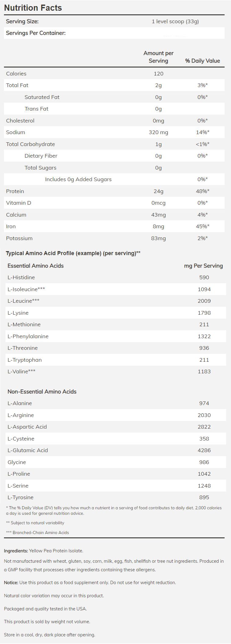This screenshot has height=644, width=231.
Task: Click the L-Glutamic Acid value 4286
Action: (204, 450)
